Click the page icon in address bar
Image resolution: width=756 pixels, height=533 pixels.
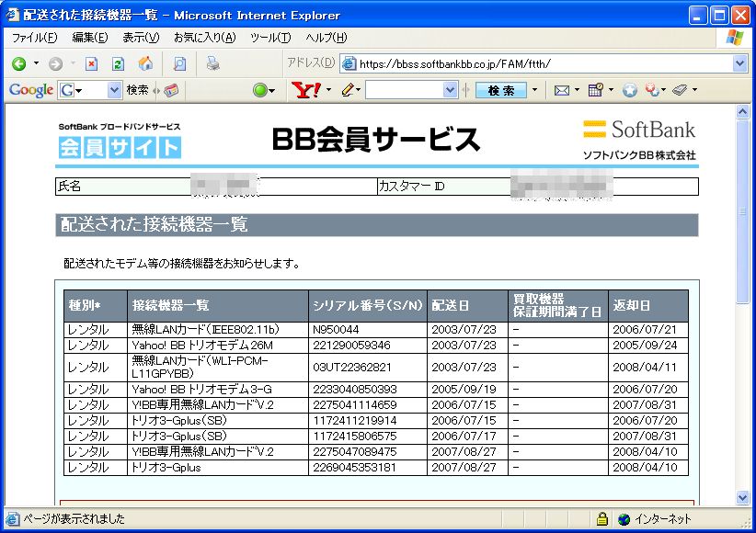point(349,63)
